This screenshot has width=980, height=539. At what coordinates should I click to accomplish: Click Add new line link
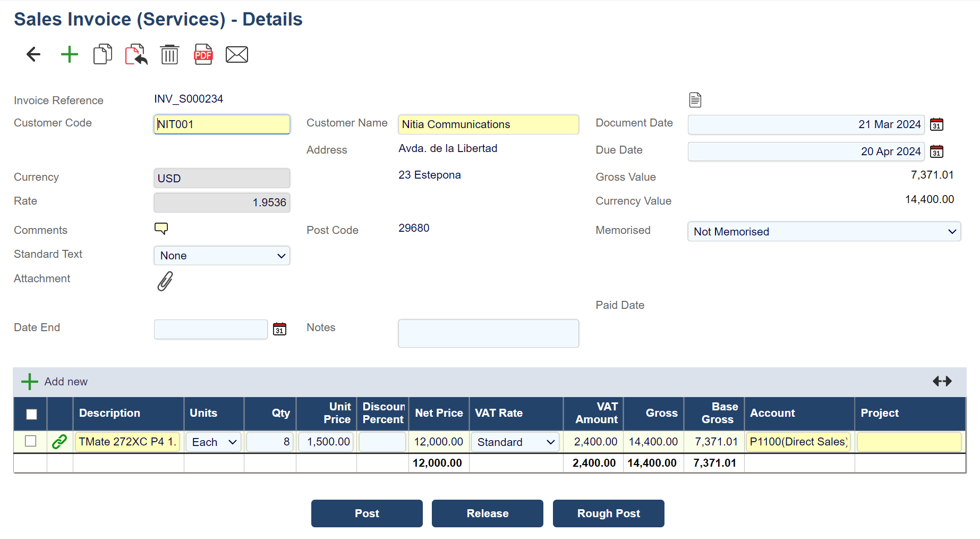(x=55, y=382)
